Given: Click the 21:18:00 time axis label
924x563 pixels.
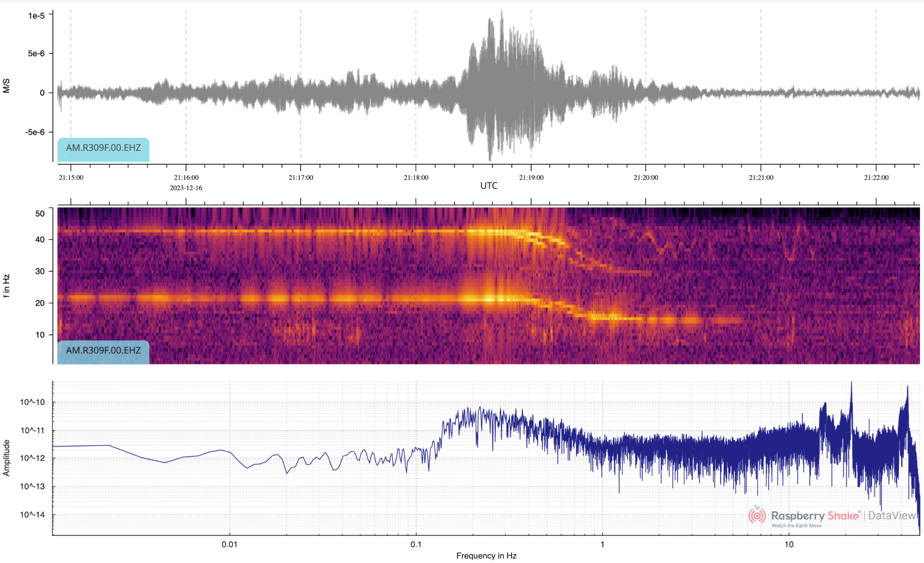Looking at the screenshot, I should [416, 177].
